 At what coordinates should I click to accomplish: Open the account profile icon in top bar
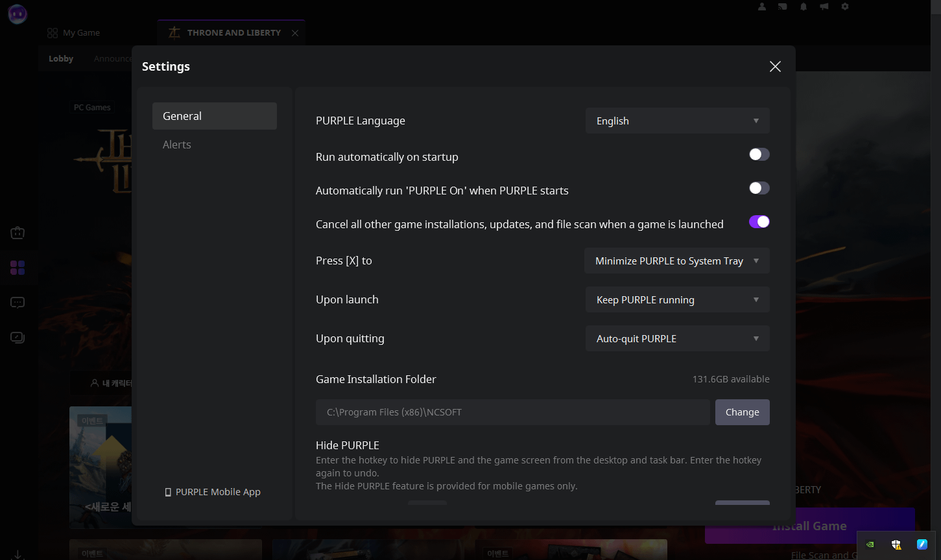click(762, 6)
